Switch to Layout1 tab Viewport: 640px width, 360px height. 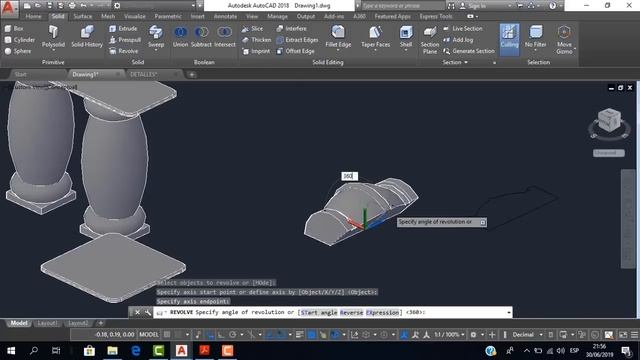[47, 323]
